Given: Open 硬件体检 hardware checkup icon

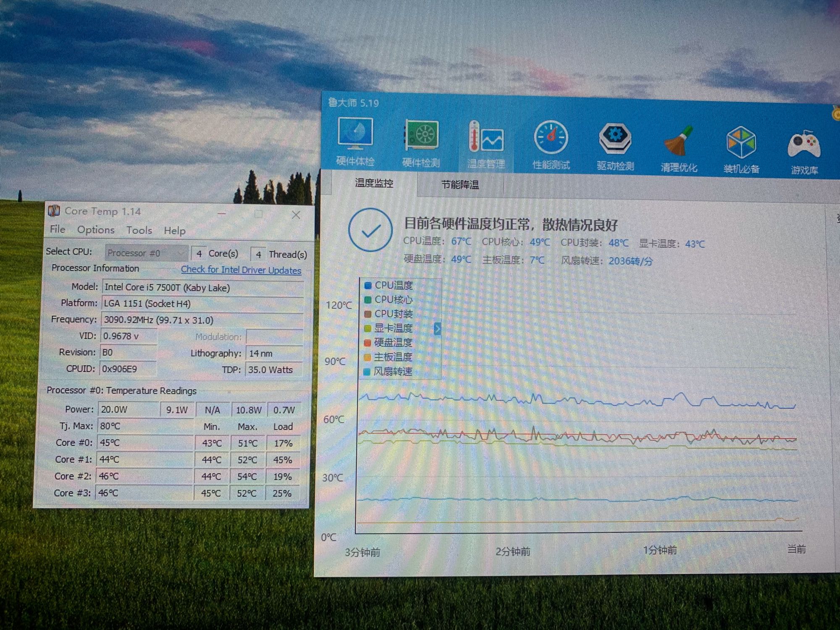Looking at the screenshot, I should click(355, 142).
